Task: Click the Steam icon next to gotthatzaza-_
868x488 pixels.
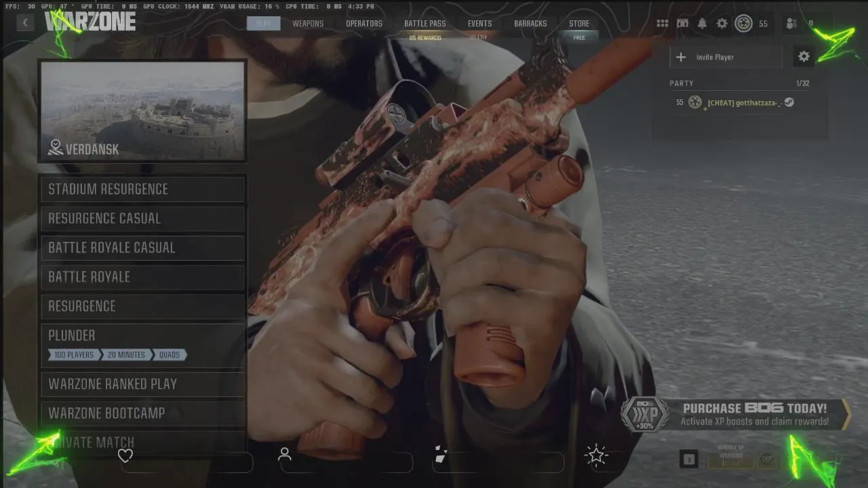Action: click(x=789, y=102)
